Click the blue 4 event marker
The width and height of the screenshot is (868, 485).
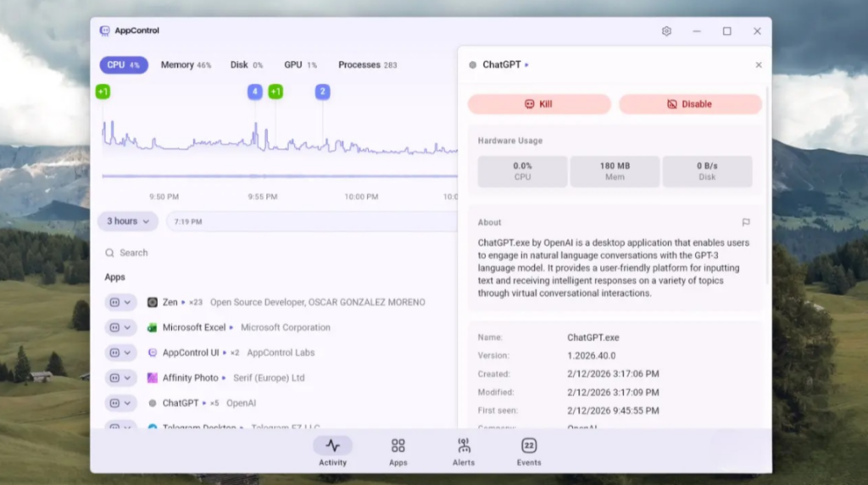pos(254,92)
